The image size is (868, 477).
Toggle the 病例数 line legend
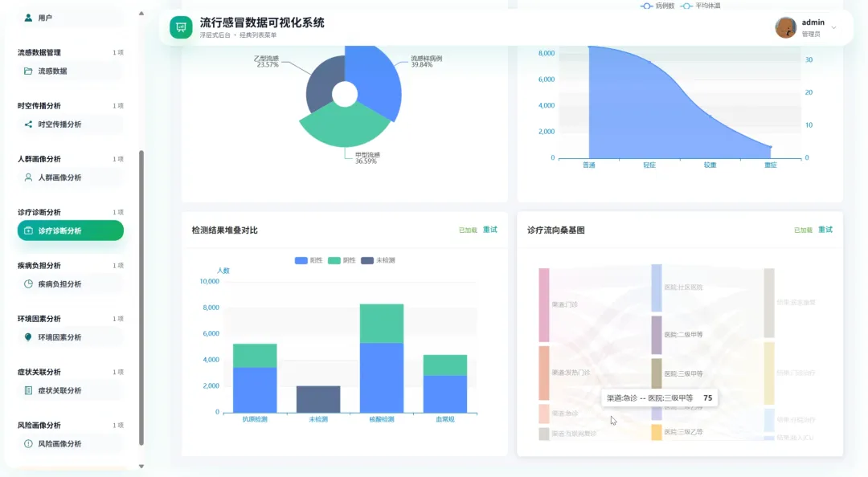click(657, 6)
